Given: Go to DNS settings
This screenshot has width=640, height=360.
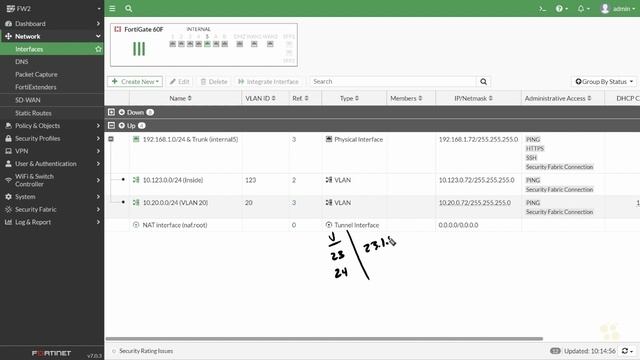Looking at the screenshot, I should point(22,62).
